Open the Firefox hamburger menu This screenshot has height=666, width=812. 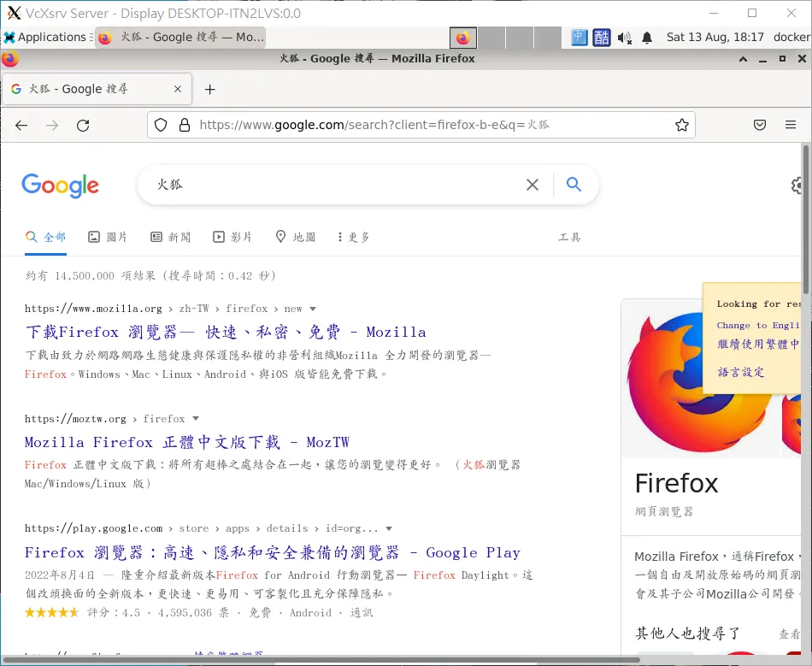[x=791, y=125]
